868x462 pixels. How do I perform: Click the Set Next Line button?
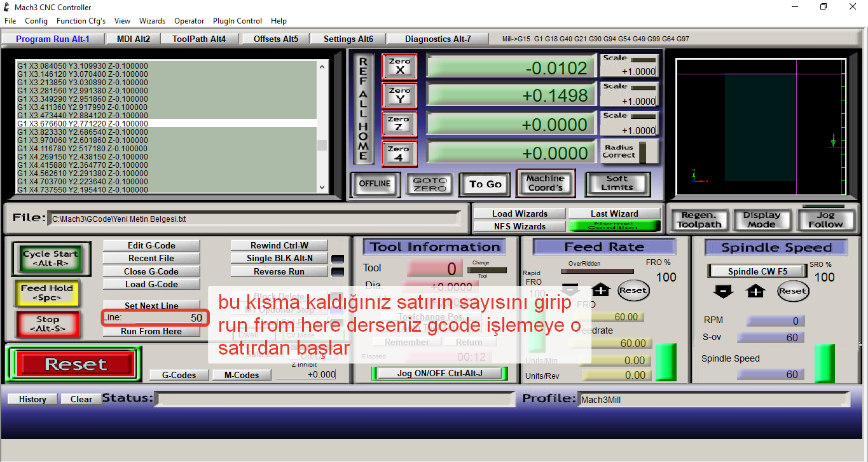(151, 306)
